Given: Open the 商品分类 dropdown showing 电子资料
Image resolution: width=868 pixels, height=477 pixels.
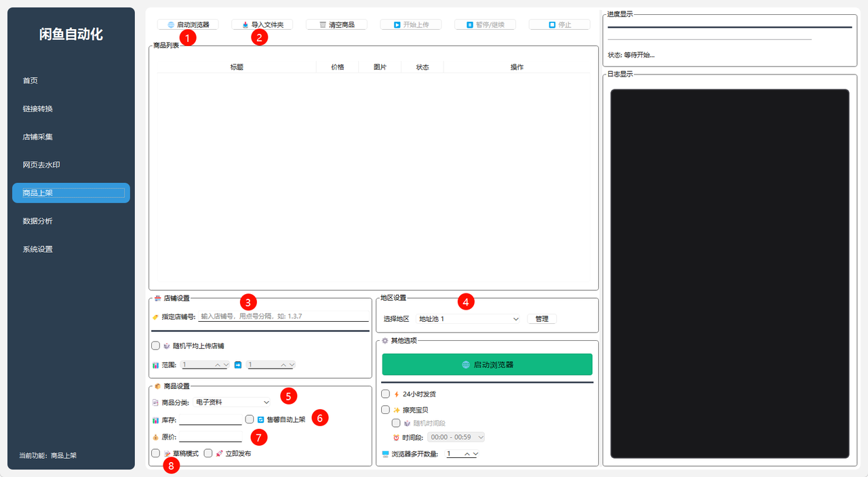Looking at the screenshot, I should 232,402.
